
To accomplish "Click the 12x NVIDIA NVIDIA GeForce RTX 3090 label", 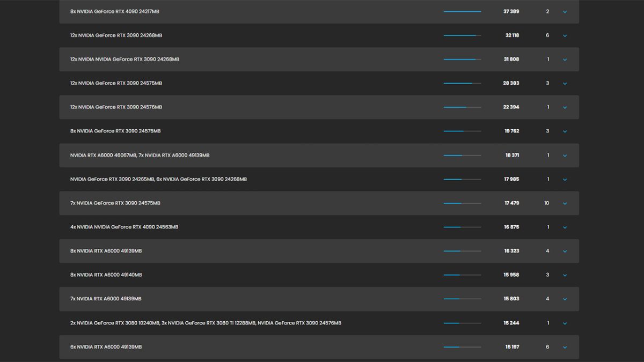I will tap(125, 59).
